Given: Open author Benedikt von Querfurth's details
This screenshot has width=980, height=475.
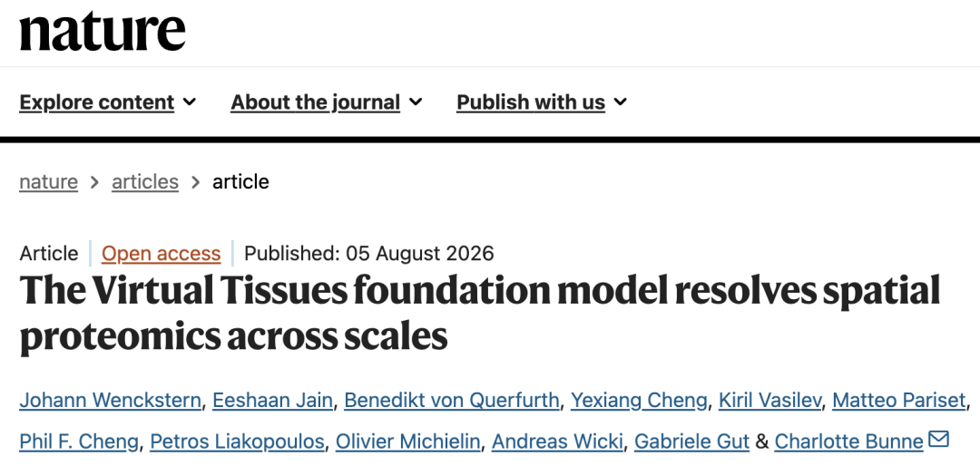Looking at the screenshot, I should pyautogui.click(x=451, y=400).
